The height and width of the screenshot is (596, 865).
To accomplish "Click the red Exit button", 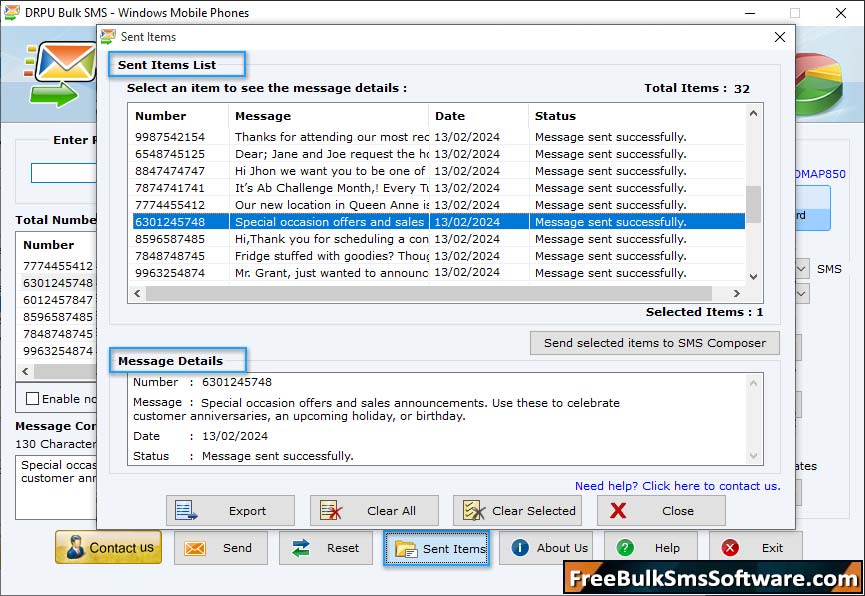I will 755,548.
